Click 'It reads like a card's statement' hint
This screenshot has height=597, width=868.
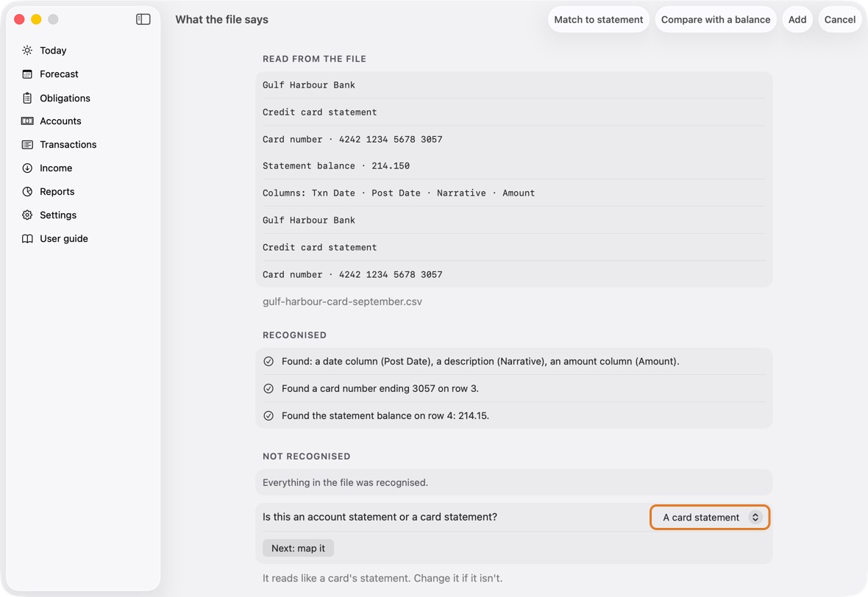point(383,578)
